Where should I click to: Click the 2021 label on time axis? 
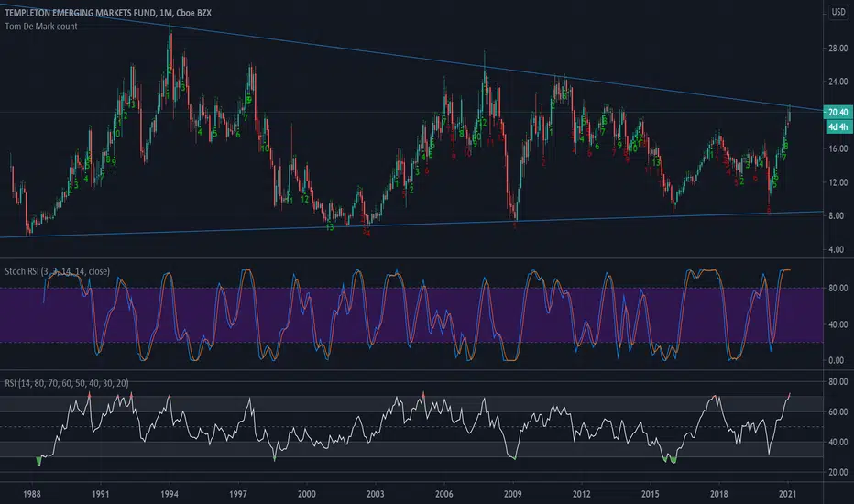pos(787,494)
